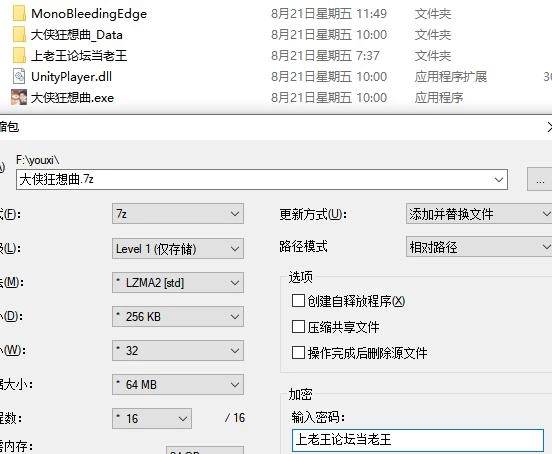This screenshot has width=552, height=454.
Task: Select the 大侠狂想曲.exe file name
Action: click(x=72, y=97)
